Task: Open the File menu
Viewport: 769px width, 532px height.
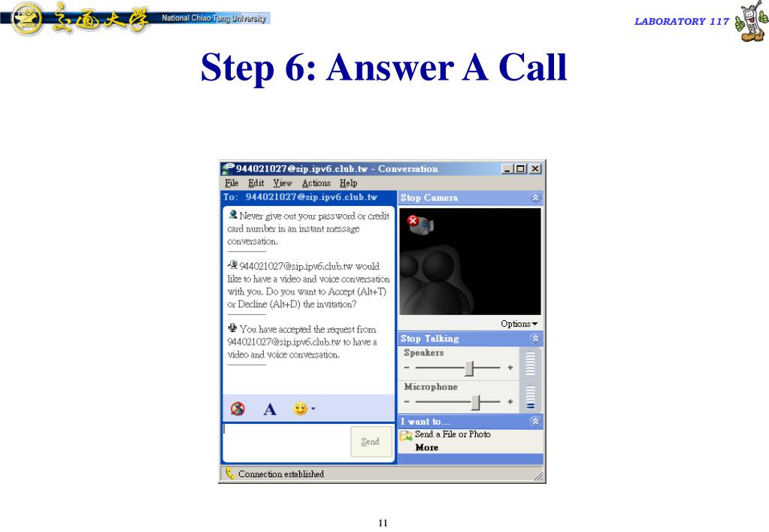Action: pyautogui.click(x=232, y=183)
